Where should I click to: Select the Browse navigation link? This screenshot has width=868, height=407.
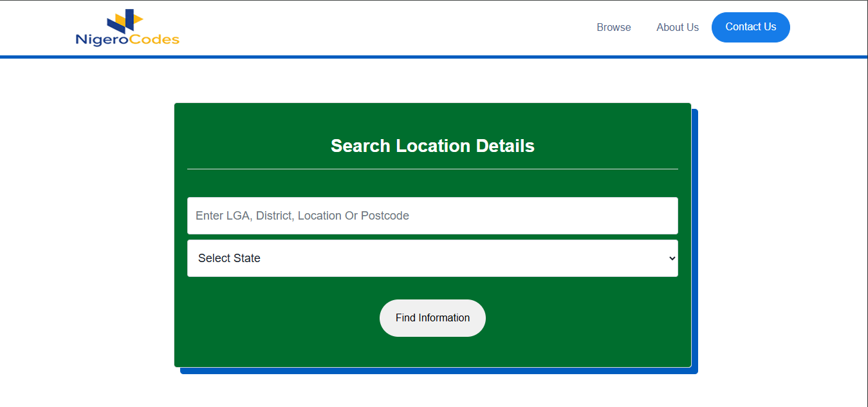pyautogui.click(x=614, y=27)
